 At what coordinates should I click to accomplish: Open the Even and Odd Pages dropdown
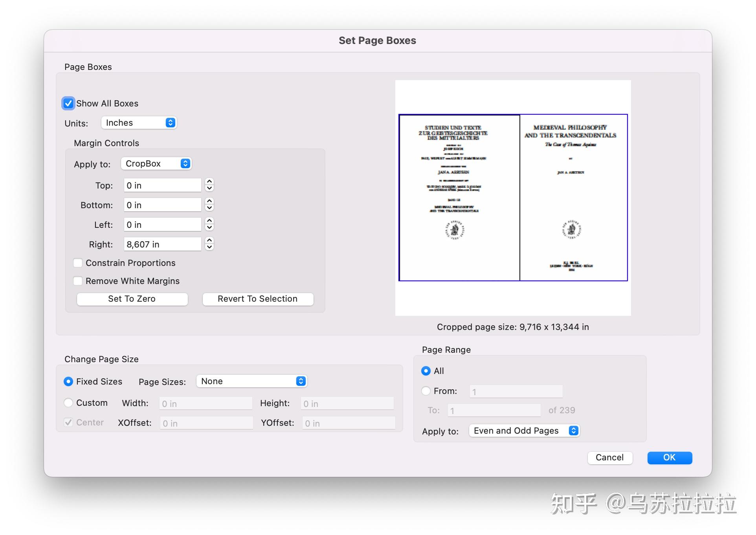click(x=524, y=430)
